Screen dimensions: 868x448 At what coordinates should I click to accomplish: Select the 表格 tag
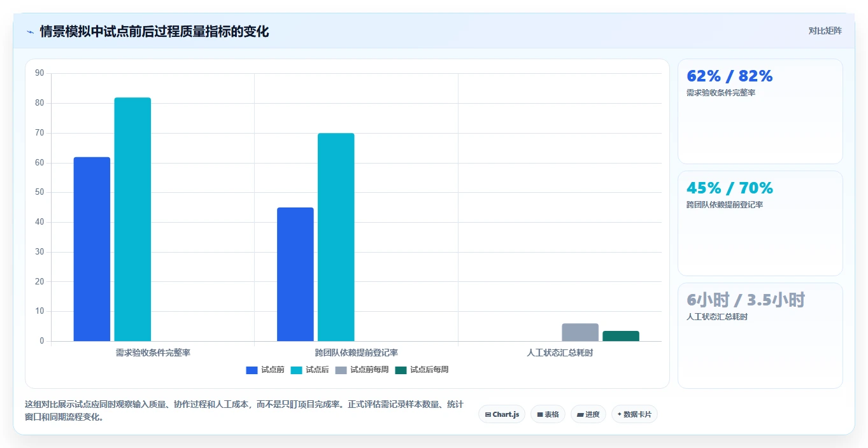tap(548, 414)
